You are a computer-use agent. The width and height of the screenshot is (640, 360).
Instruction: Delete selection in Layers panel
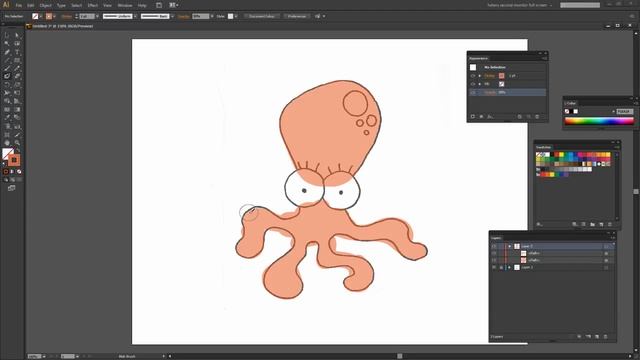606,337
